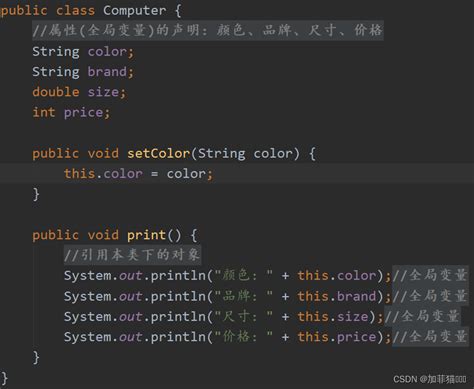Click the 'String color' parameter in setColor
The height and width of the screenshot is (389, 474).
coord(245,154)
